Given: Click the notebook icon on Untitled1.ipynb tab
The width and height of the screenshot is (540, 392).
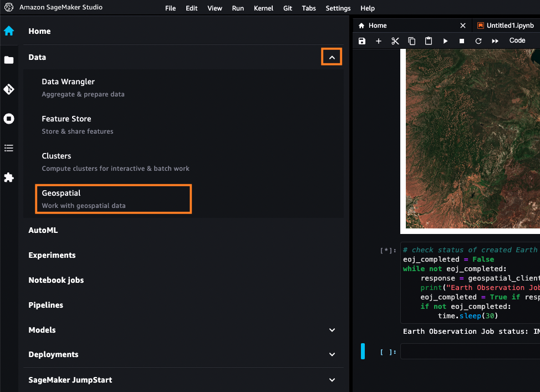Looking at the screenshot, I should click(481, 26).
